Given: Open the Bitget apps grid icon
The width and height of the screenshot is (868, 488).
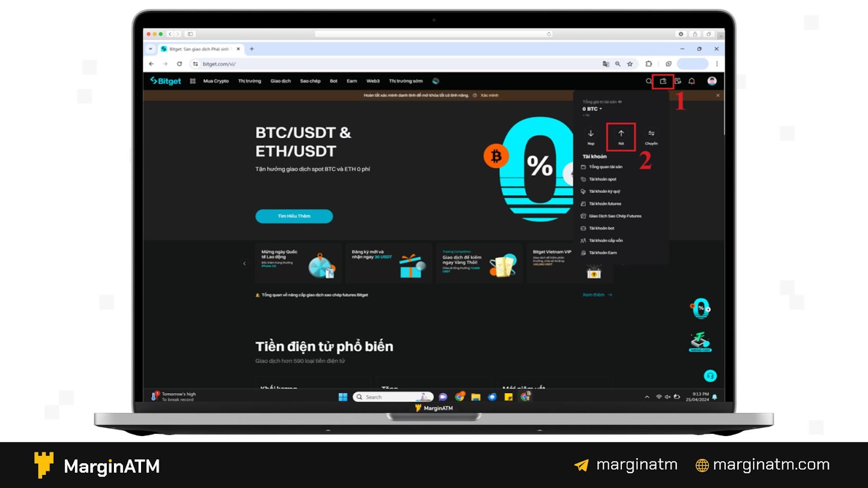Looking at the screenshot, I should 193,81.
